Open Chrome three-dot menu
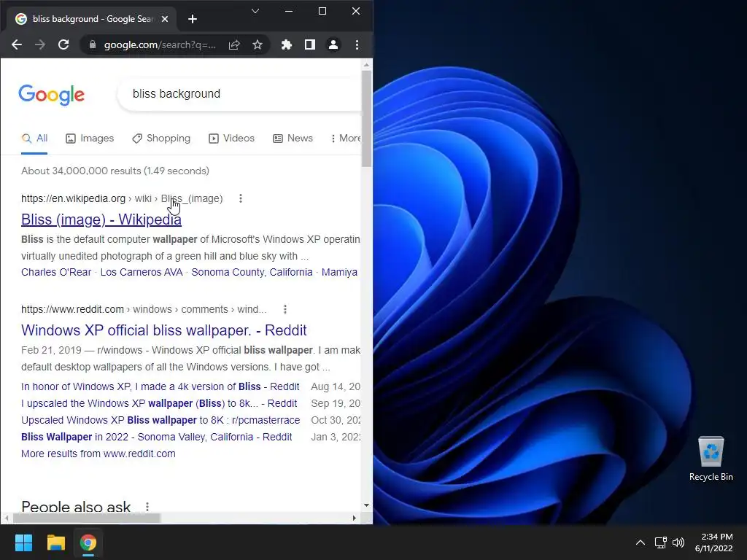 (357, 44)
